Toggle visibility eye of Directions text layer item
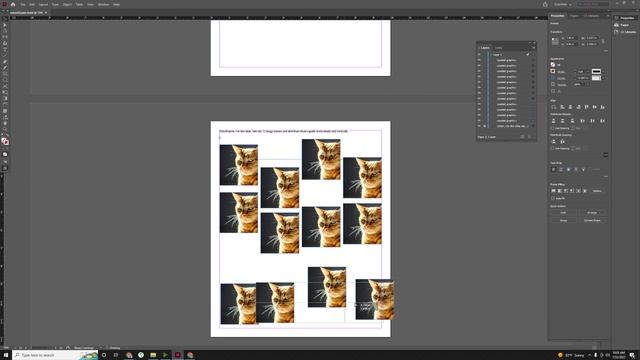640x360 pixels. tap(479, 126)
